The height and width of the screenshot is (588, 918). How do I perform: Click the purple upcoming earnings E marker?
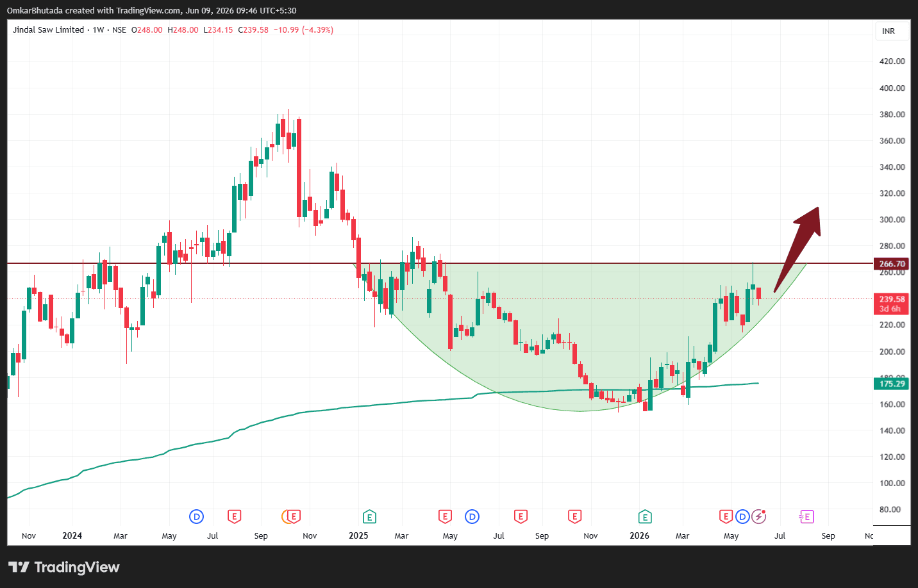point(806,516)
